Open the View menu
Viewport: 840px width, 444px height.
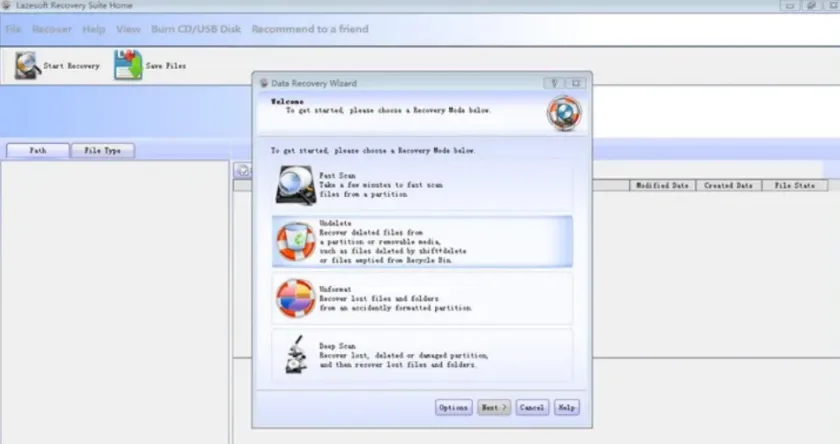point(128,29)
